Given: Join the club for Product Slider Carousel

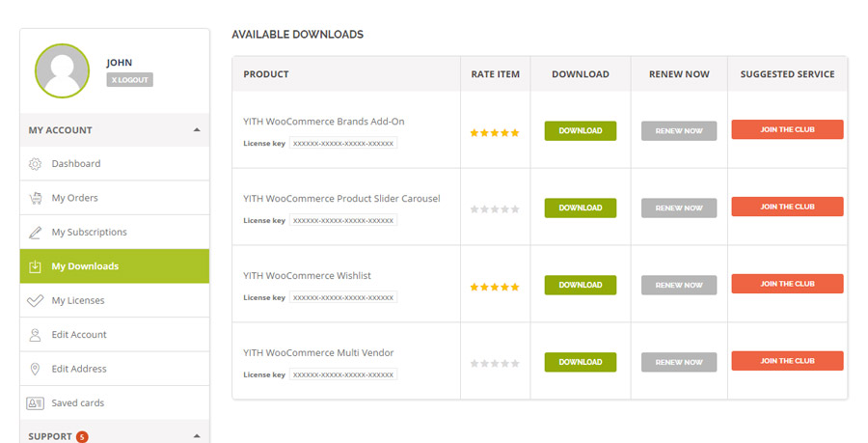Looking at the screenshot, I should tap(787, 207).
